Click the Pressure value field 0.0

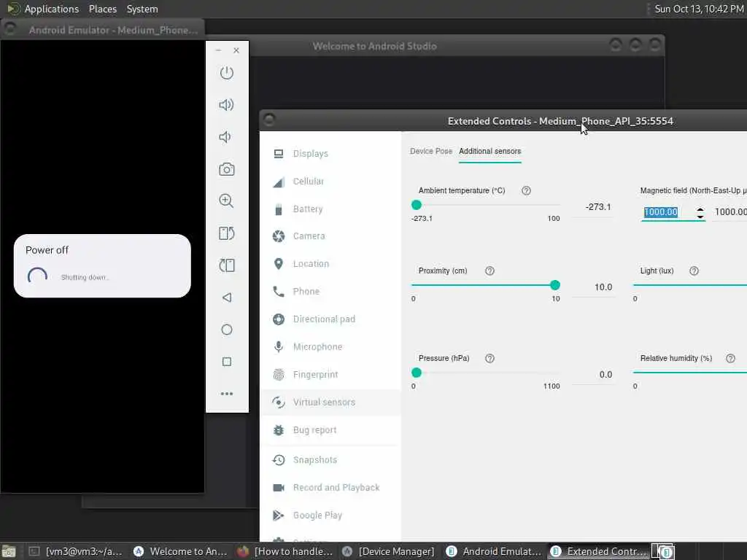click(x=593, y=375)
